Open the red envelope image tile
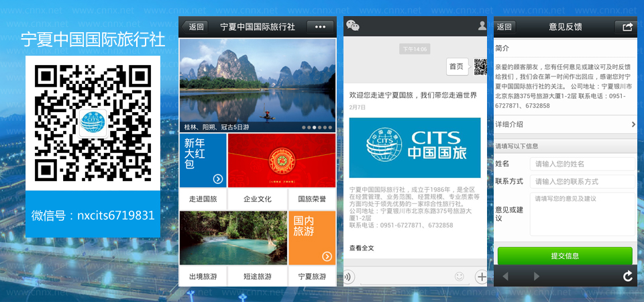 pos(282,160)
